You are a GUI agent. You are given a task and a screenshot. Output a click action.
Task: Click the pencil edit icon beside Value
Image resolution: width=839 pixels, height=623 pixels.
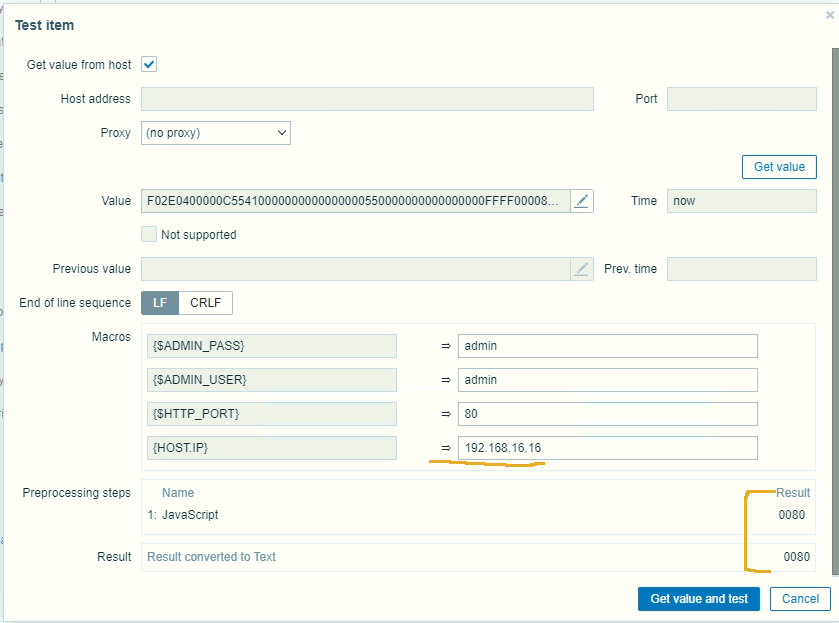click(582, 201)
